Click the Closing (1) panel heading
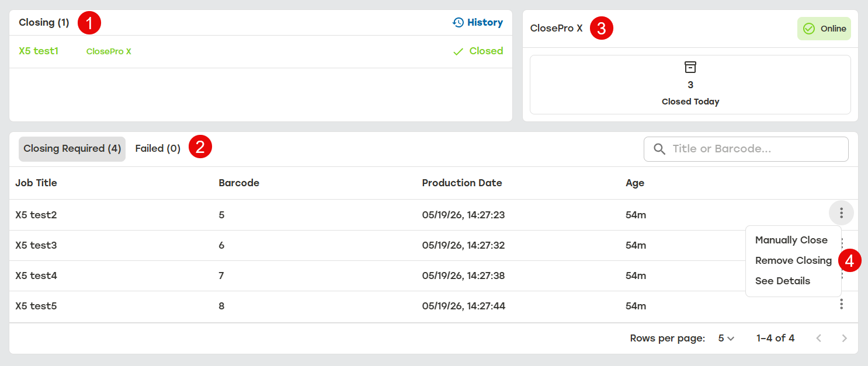 click(44, 22)
